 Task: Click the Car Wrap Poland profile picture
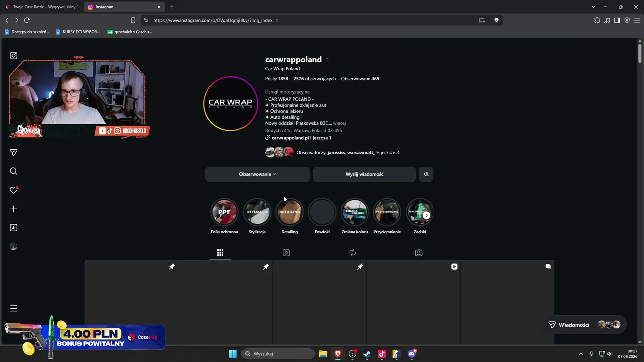point(230,104)
